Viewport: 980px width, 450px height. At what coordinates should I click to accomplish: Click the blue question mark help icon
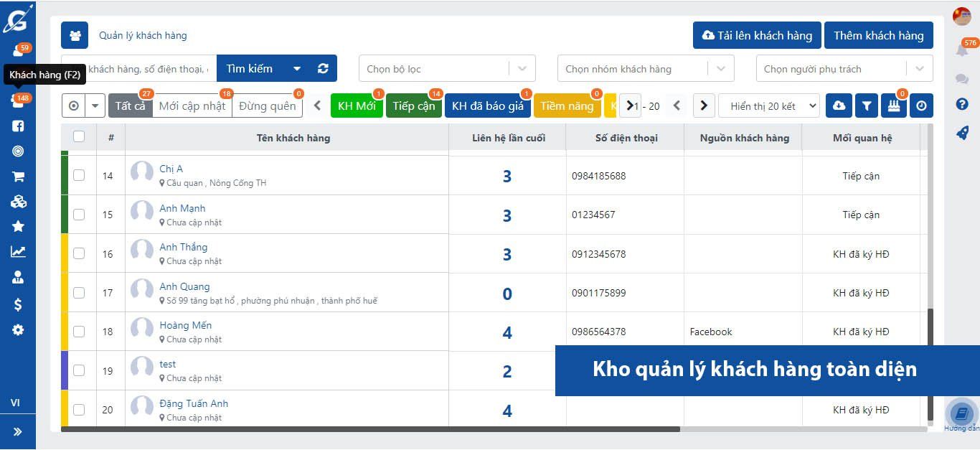tap(962, 105)
